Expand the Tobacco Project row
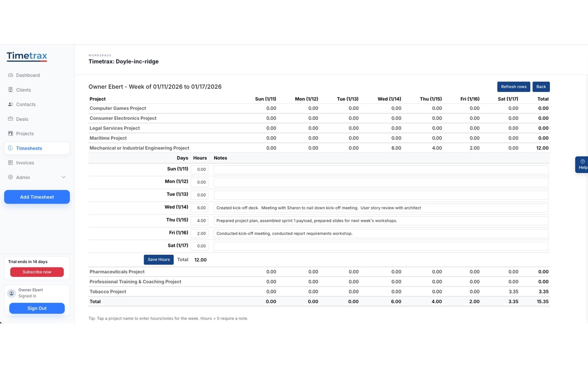The height and width of the screenshot is (368, 588). point(108,291)
